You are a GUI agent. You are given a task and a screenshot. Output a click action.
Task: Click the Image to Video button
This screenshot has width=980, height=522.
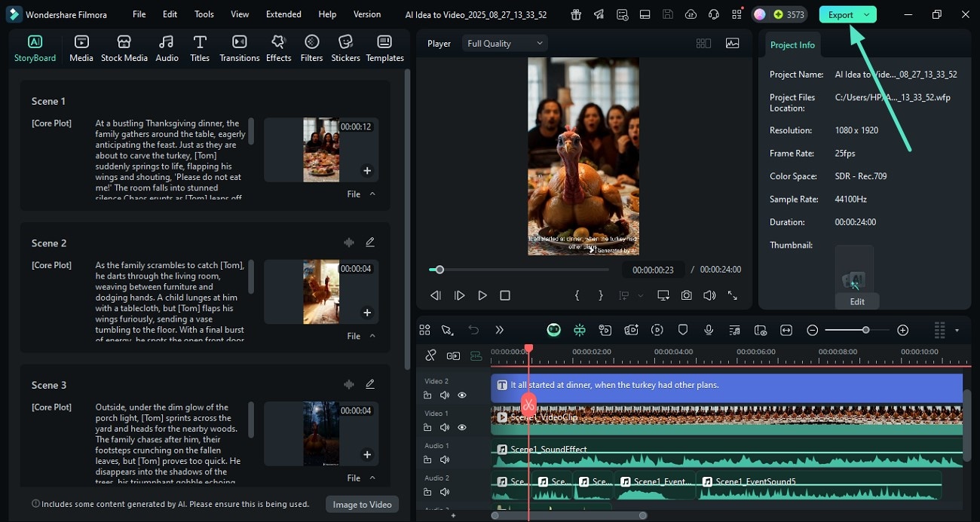coord(362,505)
